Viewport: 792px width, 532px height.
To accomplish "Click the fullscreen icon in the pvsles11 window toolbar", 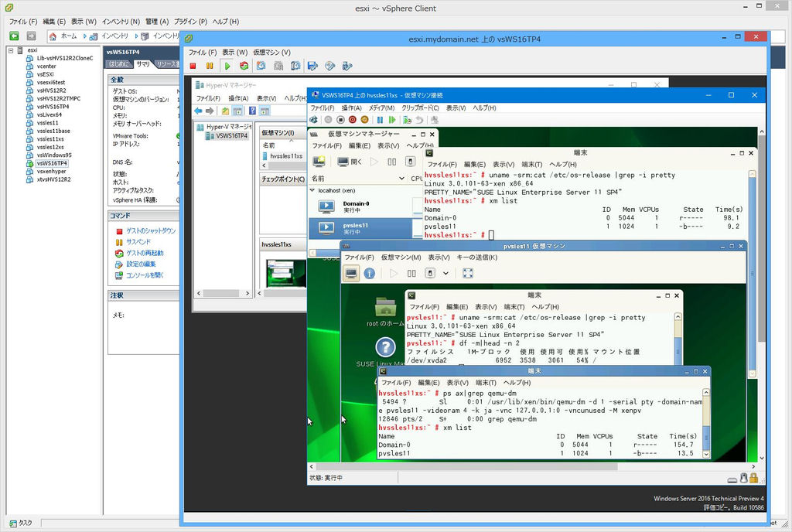I will coord(468,273).
